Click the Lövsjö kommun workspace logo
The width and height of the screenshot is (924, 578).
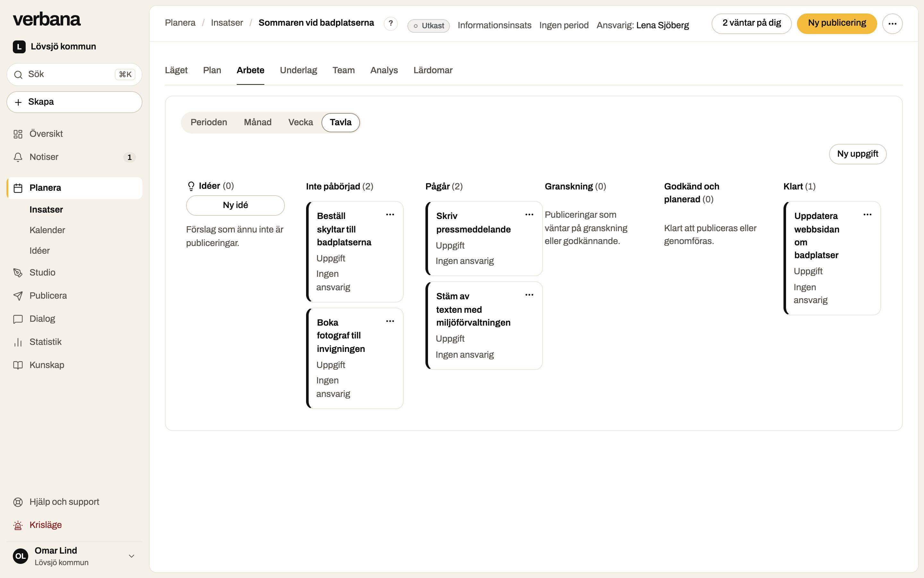click(x=19, y=47)
